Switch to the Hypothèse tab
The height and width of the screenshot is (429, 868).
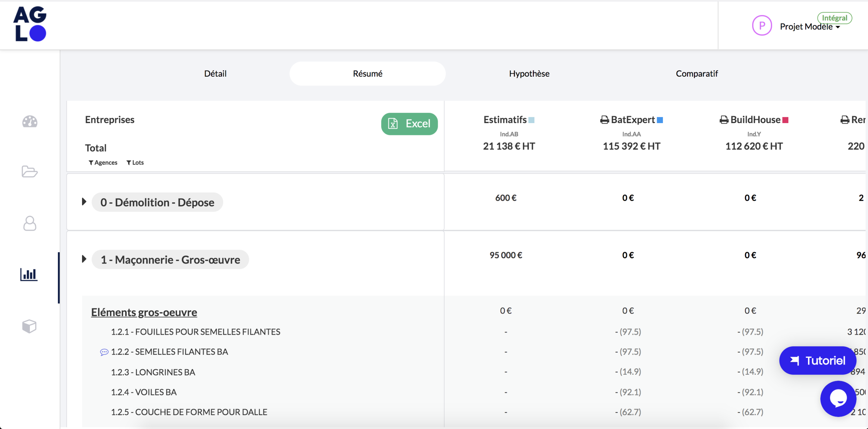pyautogui.click(x=529, y=74)
